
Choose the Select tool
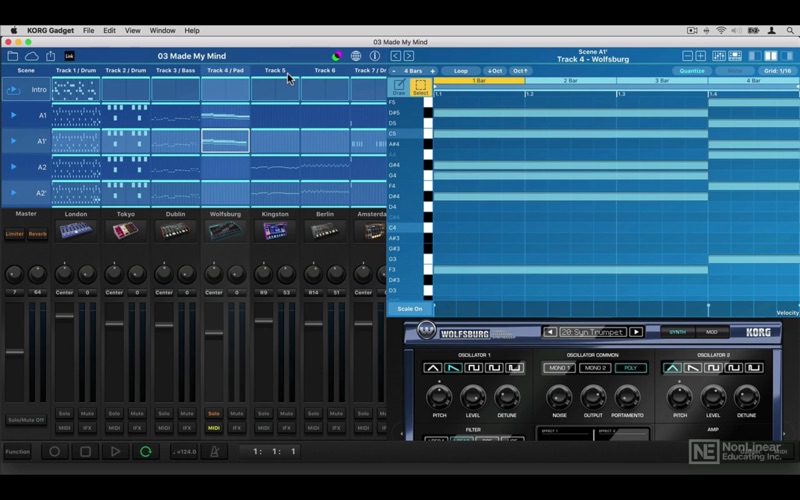click(421, 87)
